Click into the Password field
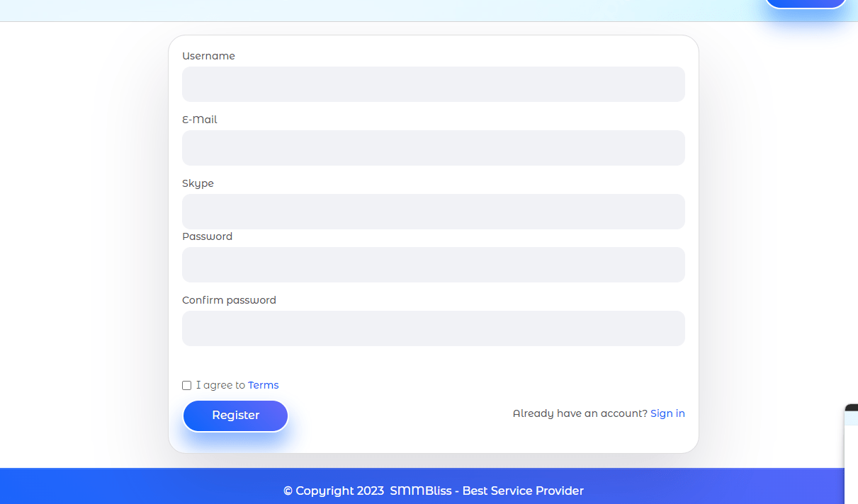The image size is (858, 504). 433,265
